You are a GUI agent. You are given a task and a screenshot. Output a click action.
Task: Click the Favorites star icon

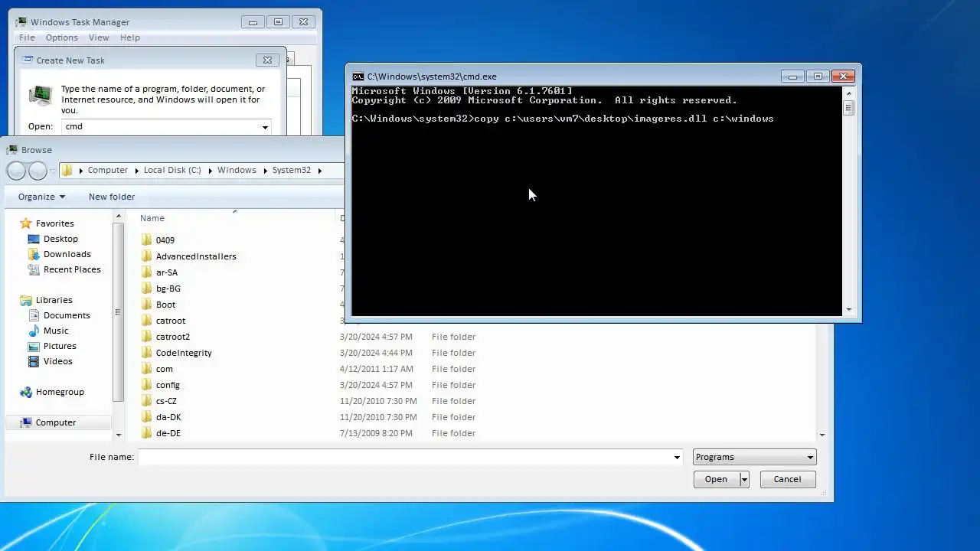click(26, 223)
